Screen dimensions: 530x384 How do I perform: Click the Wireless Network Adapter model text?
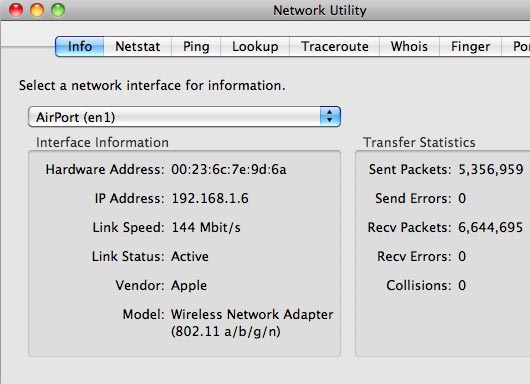coord(252,323)
